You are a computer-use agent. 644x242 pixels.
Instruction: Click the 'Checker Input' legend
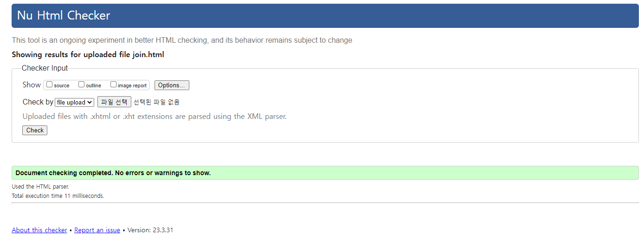click(x=45, y=68)
